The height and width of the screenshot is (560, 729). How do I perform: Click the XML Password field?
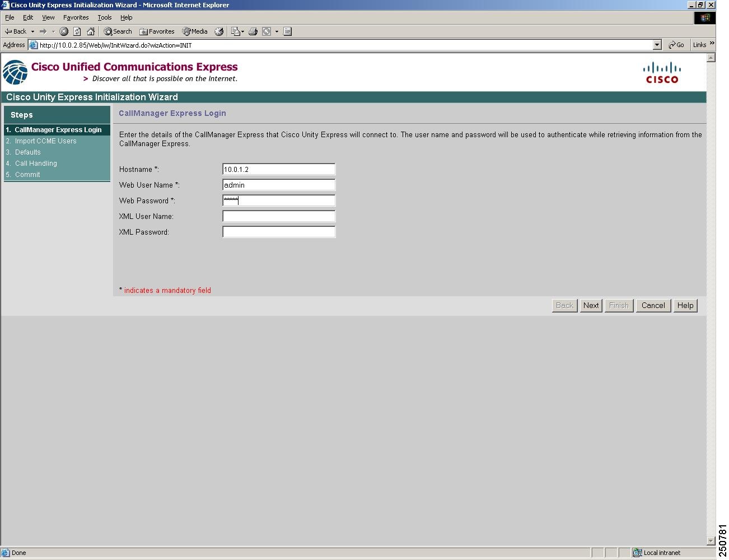[x=279, y=232]
